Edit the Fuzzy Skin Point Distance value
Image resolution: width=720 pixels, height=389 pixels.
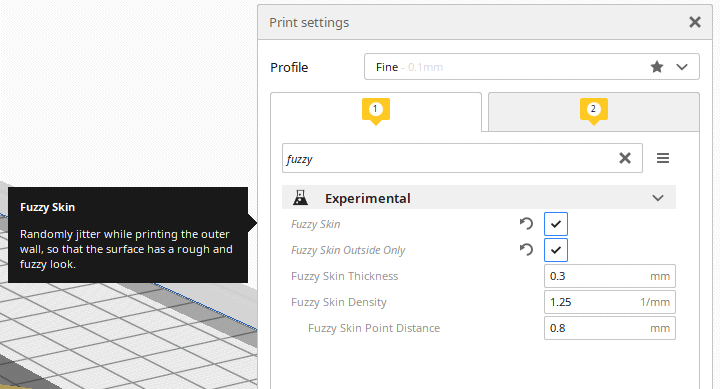click(x=609, y=328)
